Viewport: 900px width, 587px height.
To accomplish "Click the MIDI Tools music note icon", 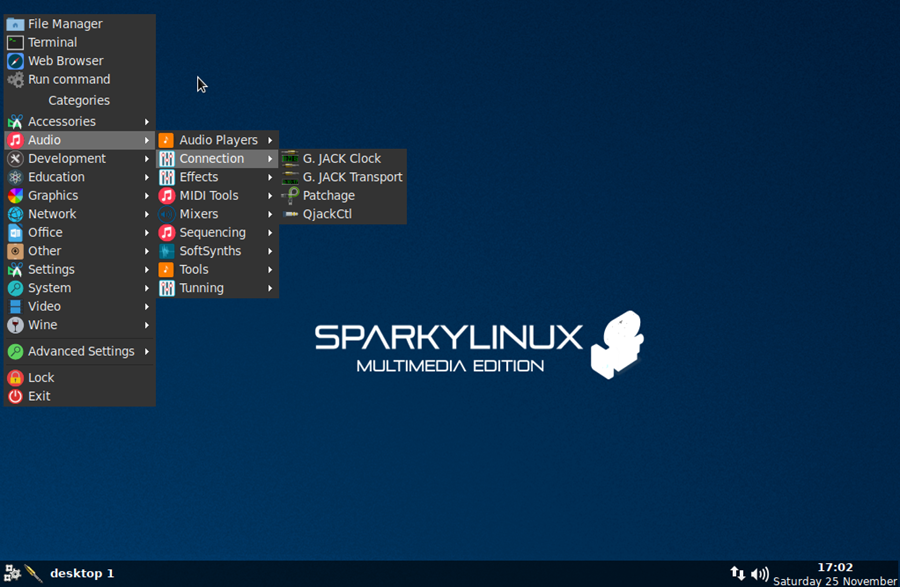I will [x=166, y=196].
